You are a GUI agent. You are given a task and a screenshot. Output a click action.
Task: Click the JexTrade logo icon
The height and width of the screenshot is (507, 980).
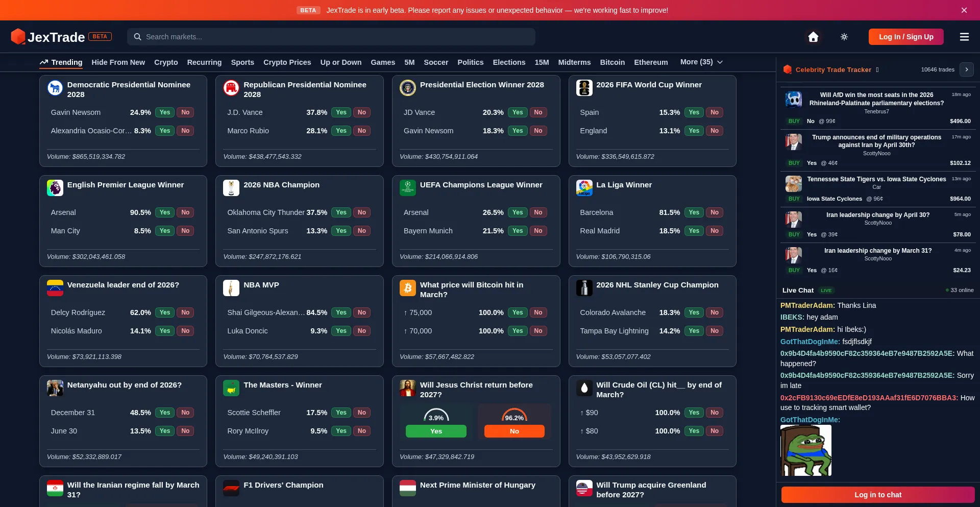coord(18,36)
